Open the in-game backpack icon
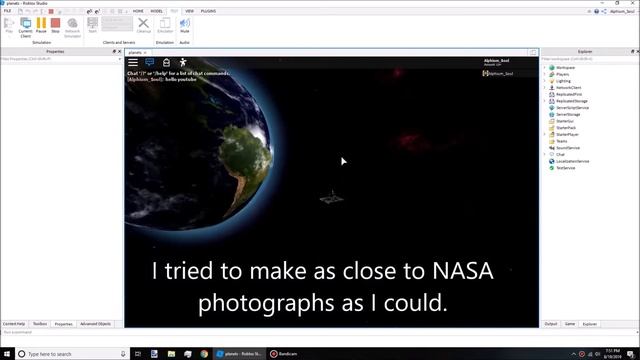The image size is (640, 360). [166, 62]
